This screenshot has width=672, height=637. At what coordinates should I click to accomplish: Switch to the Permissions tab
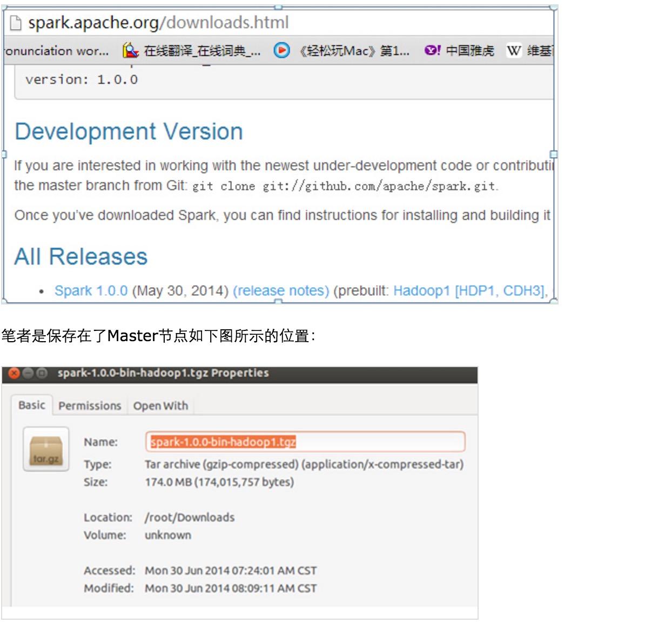point(90,405)
